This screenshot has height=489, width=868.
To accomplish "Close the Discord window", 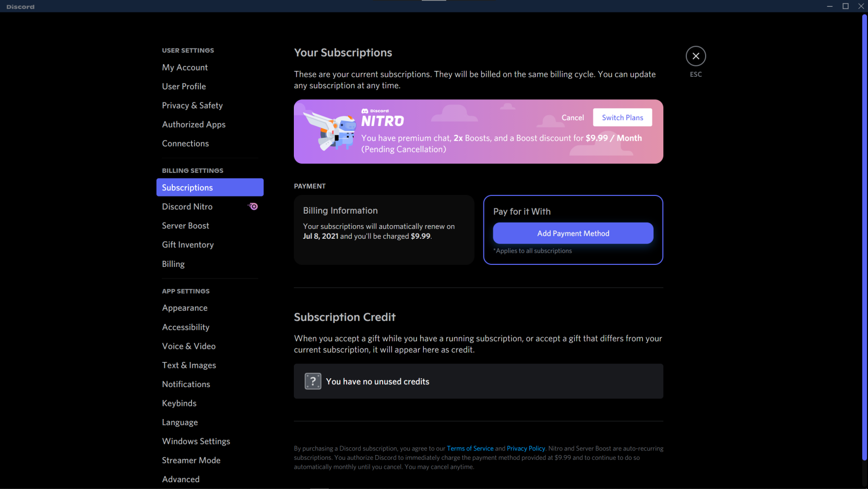I will click(861, 6).
